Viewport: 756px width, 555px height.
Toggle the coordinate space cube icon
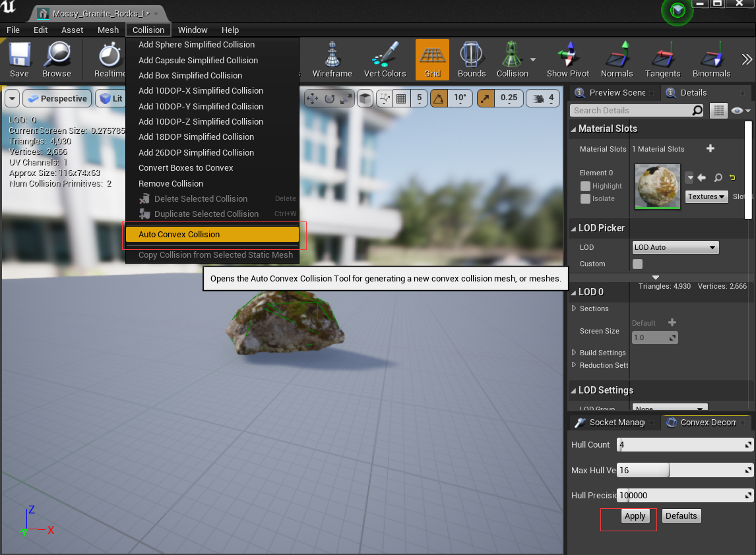(365, 98)
